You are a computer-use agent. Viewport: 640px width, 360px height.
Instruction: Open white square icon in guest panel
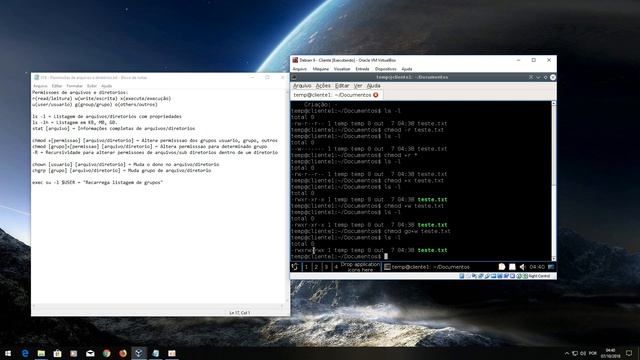(512, 267)
